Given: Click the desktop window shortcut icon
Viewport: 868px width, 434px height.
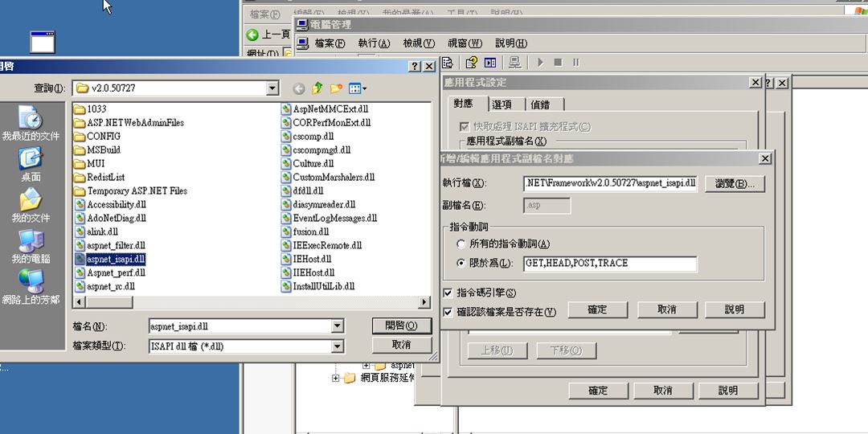Looking at the screenshot, I should pos(42,42).
